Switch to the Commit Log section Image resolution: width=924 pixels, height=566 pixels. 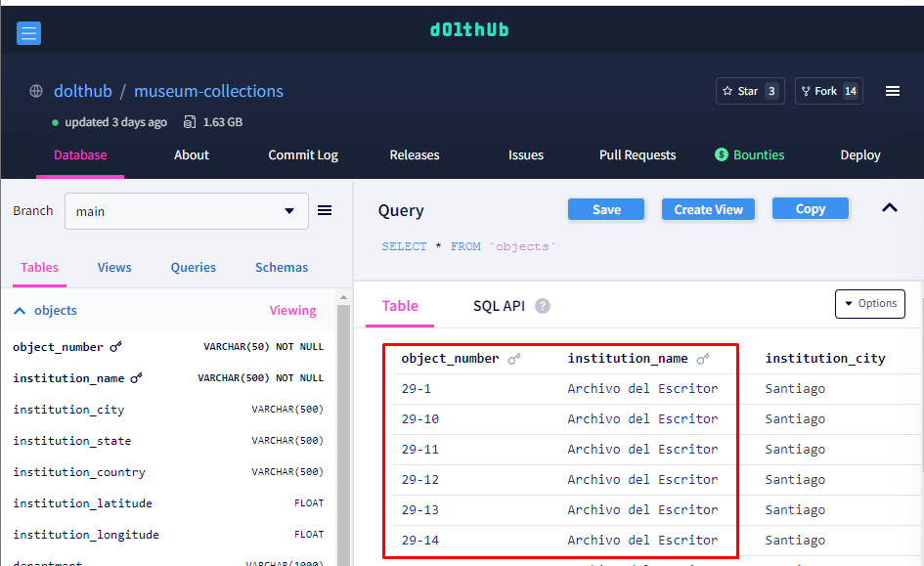coord(304,154)
